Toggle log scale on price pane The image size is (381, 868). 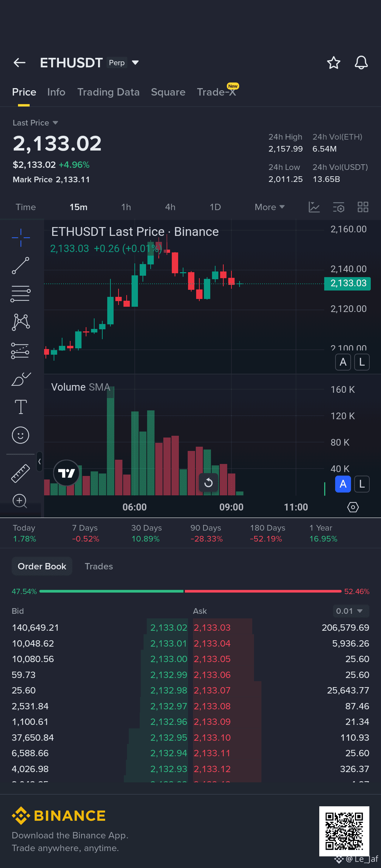pyautogui.click(x=362, y=362)
